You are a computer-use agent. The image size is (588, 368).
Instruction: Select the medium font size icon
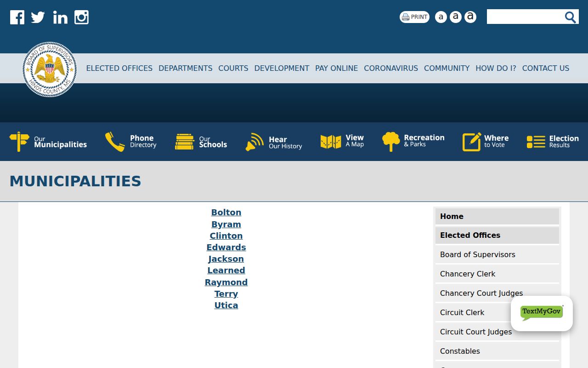tap(455, 17)
